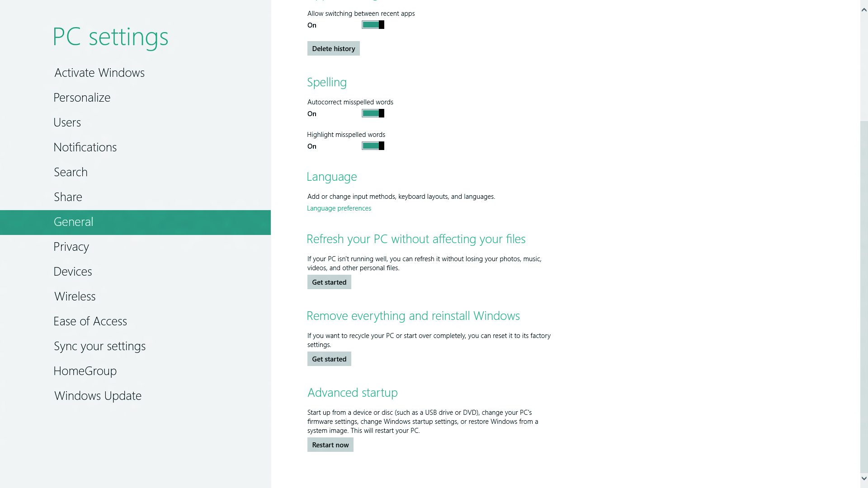The image size is (868, 488).
Task: Open Privacy settings panel
Action: [71, 246]
